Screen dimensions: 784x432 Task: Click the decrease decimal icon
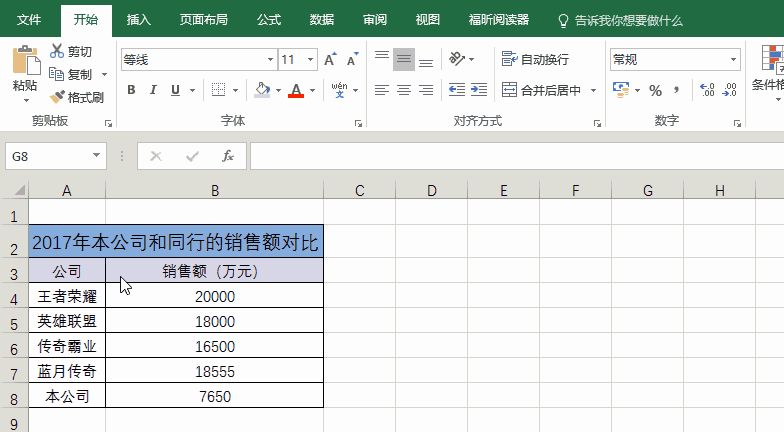(x=730, y=90)
